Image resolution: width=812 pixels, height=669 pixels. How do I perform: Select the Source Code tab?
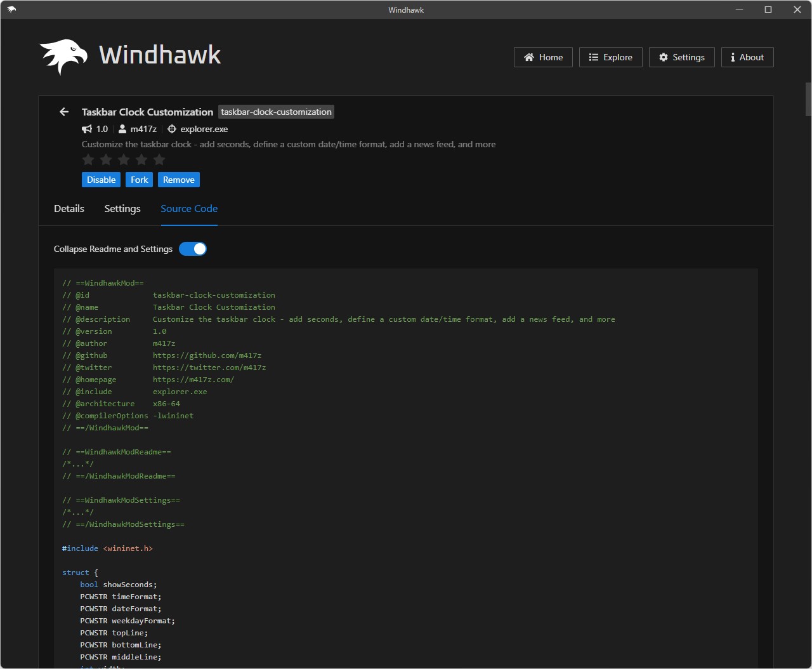[189, 209]
